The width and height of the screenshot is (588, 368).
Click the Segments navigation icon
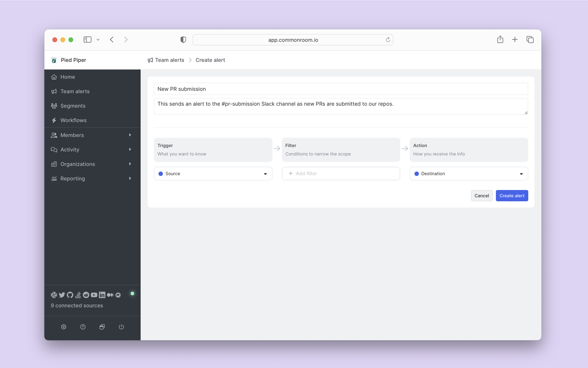point(54,106)
